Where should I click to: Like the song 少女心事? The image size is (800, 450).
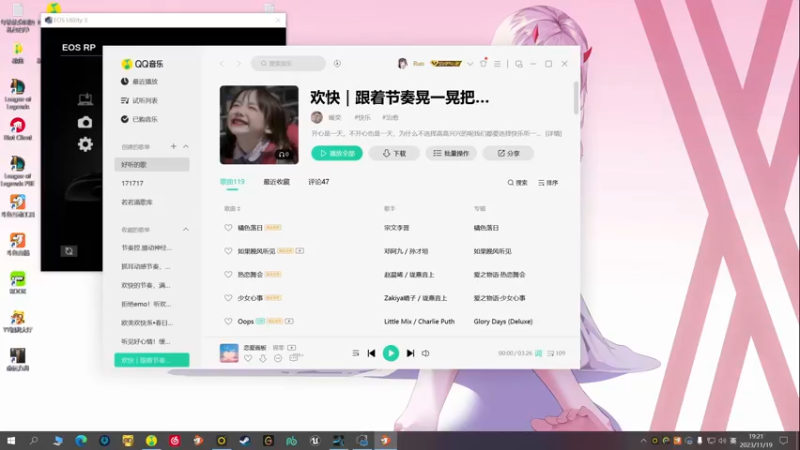(228, 298)
